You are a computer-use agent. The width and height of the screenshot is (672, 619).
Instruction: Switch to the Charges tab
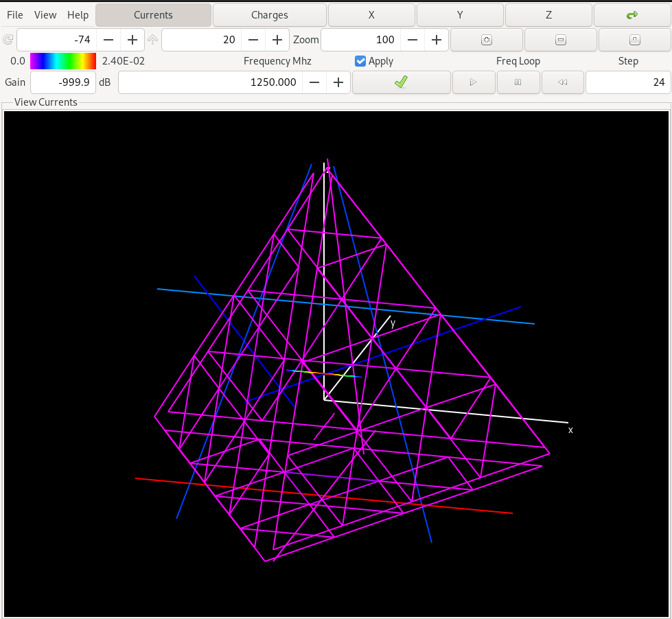[269, 14]
